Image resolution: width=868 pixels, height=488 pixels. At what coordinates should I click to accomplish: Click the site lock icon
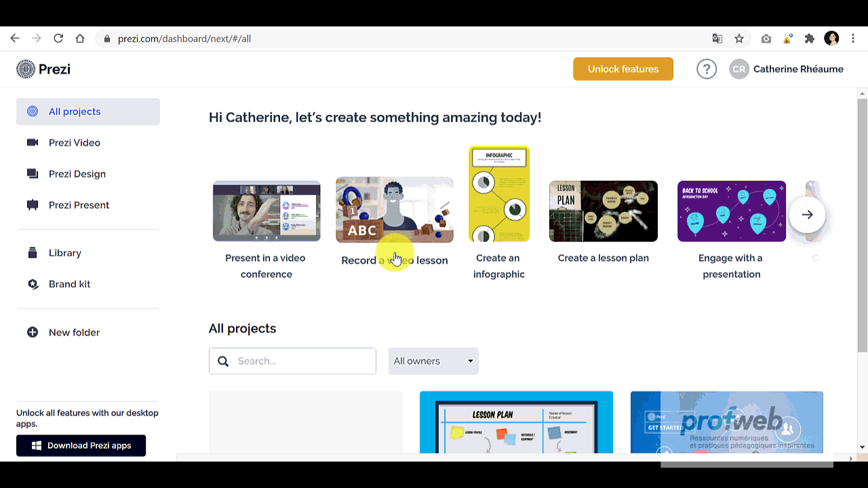pos(107,39)
